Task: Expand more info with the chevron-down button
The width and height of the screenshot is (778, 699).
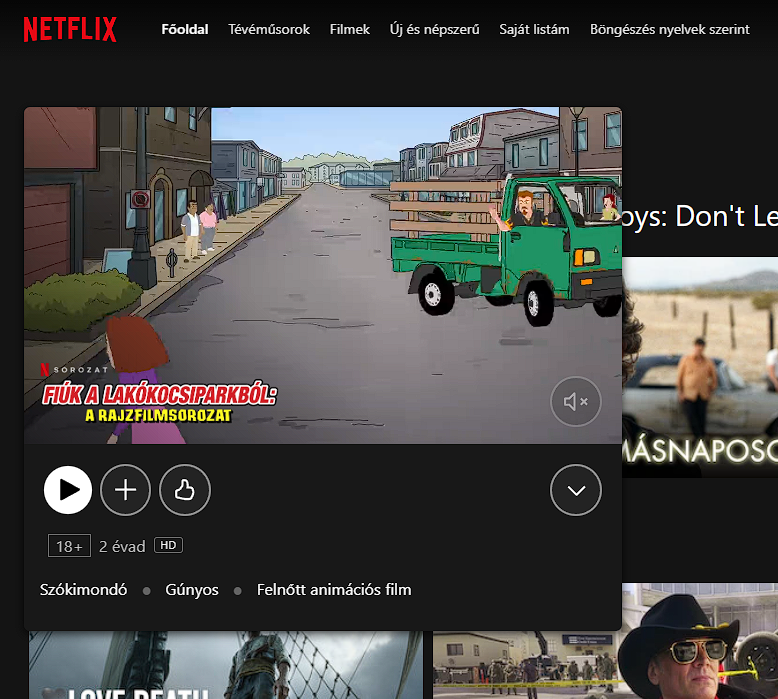Action: [576, 490]
